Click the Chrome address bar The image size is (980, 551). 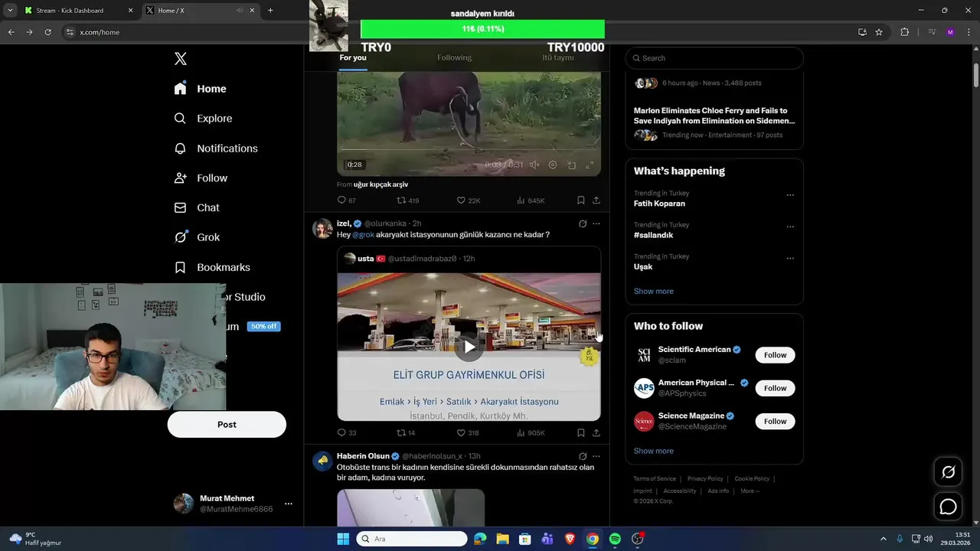click(x=459, y=32)
